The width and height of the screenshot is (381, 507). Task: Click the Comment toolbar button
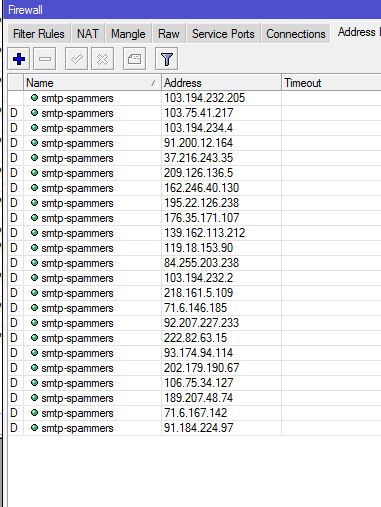click(134, 59)
